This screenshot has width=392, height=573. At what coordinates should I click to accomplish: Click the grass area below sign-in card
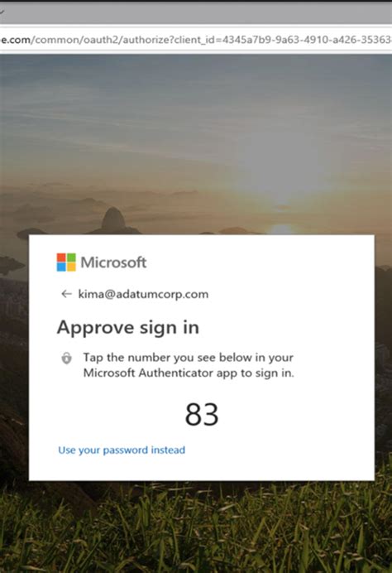pos(196,527)
